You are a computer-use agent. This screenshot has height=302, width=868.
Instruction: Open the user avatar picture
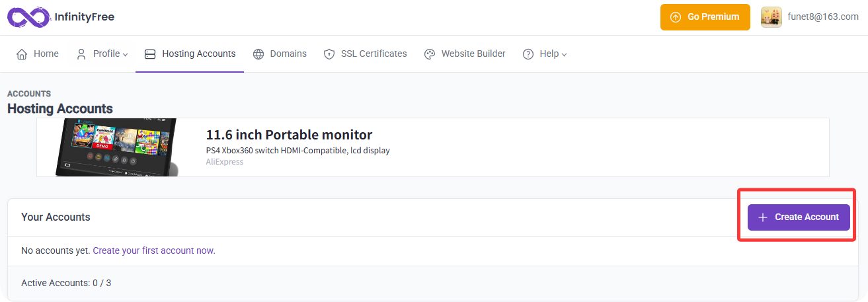[x=771, y=17]
